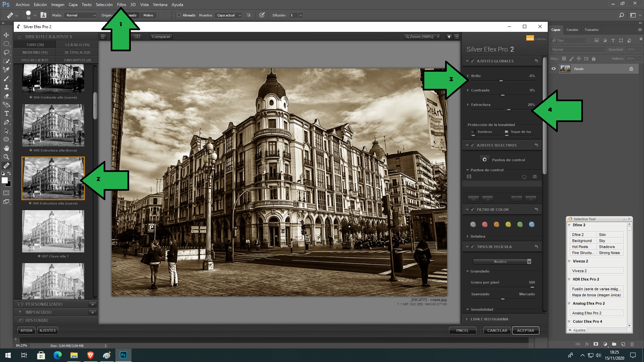Select the Hand tool
The height and width of the screenshot is (362, 644).
tap(6, 148)
